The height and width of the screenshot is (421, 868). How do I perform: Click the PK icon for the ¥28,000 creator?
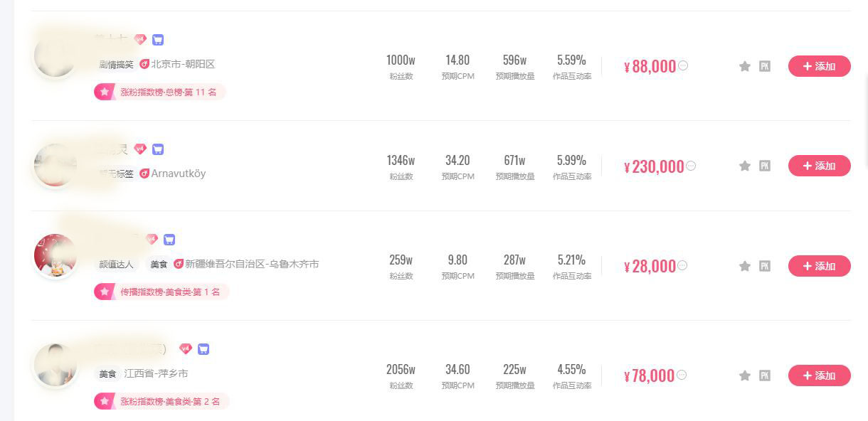pos(765,266)
